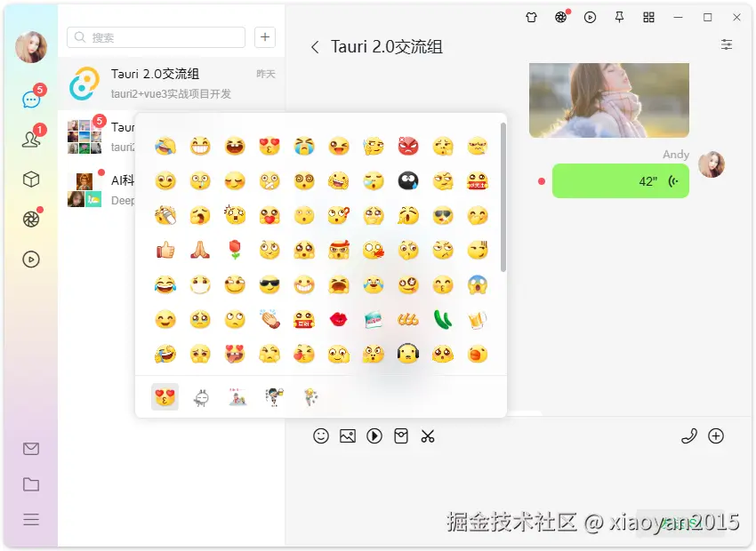756x551 pixels.
Task: Click the scissors screenshot icon
Action: [428, 436]
